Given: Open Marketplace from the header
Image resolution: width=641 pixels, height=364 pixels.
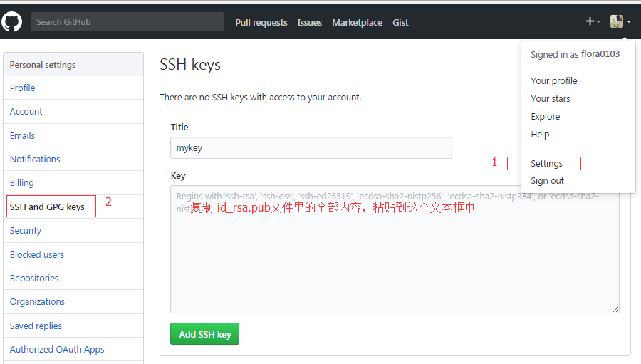Looking at the screenshot, I should (x=357, y=22).
